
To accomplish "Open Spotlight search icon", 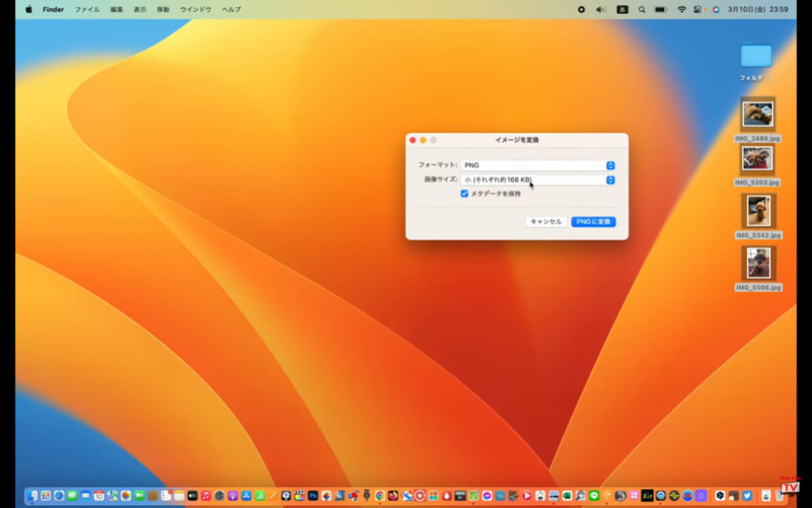I will coord(642,9).
